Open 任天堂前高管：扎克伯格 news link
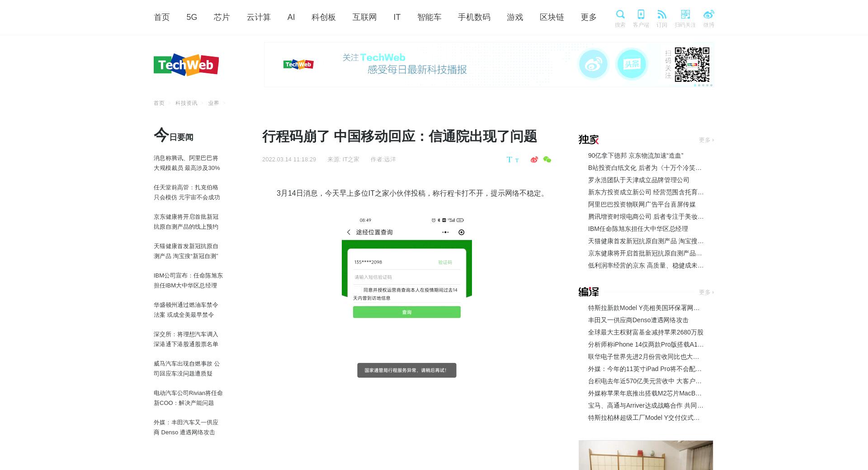 (187, 193)
